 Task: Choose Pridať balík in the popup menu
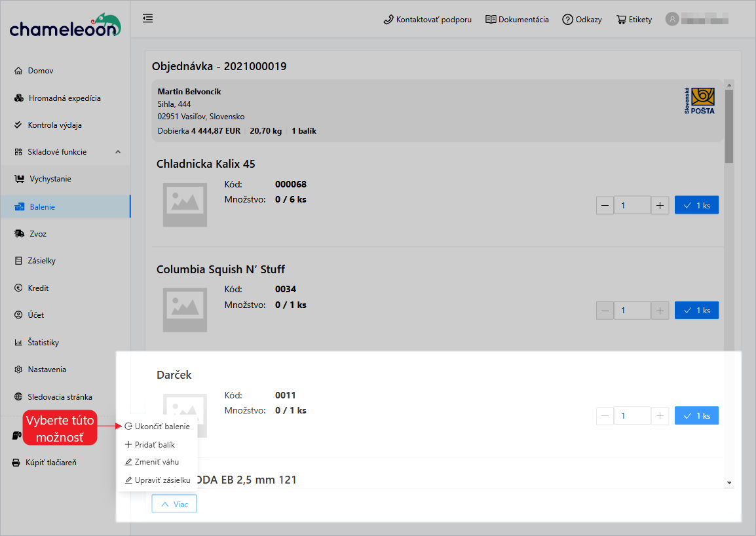155,445
